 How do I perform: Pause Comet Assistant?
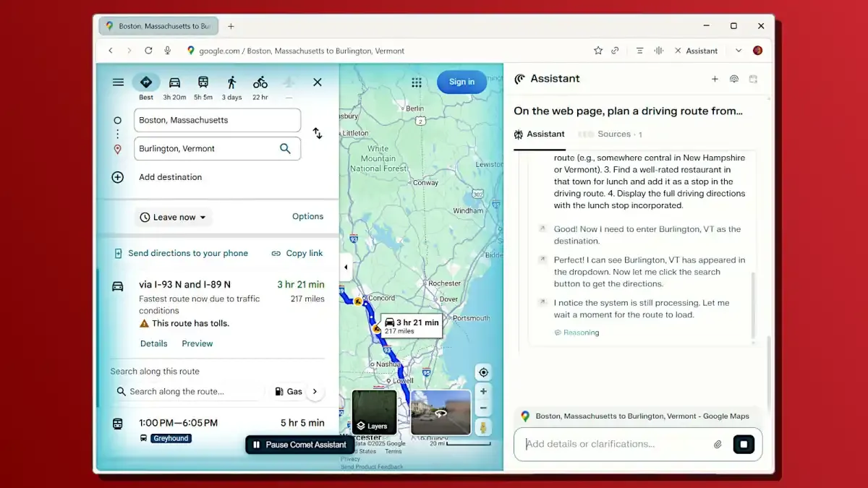[299, 445]
